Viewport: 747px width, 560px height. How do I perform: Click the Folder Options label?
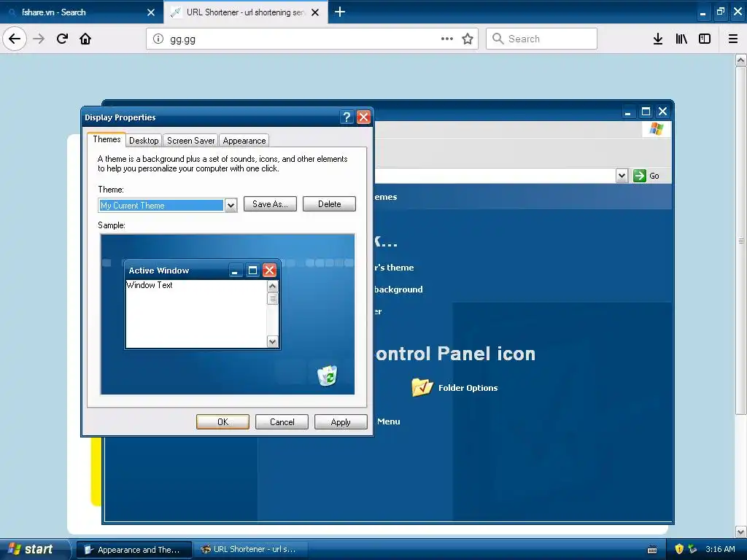tap(468, 388)
